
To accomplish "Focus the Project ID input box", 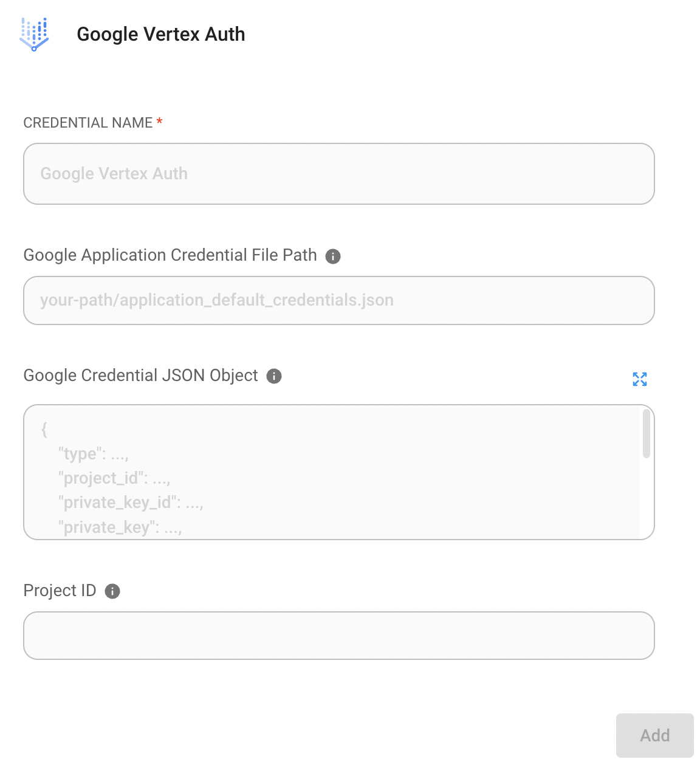I will tap(338, 636).
